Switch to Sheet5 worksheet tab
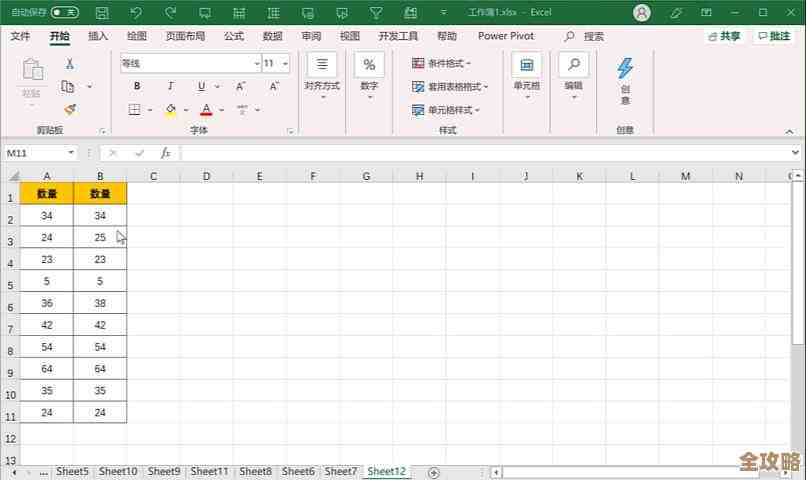The width and height of the screenshot is (806, 480). click(72, 471)
